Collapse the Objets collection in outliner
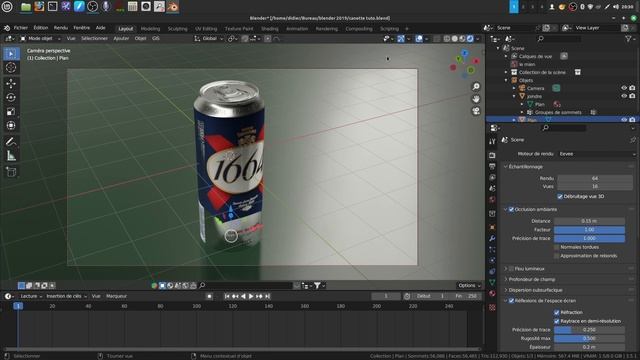640x360 pixels. (506, 80)
